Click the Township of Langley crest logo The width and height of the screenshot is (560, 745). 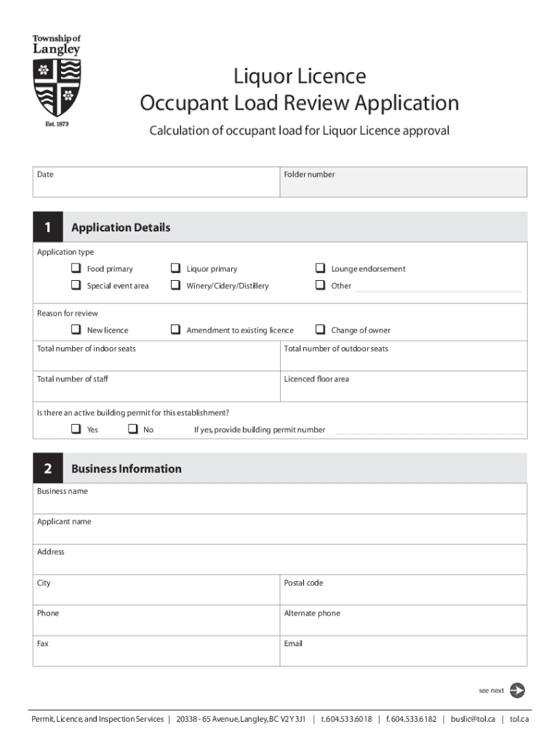coord(57,81)
